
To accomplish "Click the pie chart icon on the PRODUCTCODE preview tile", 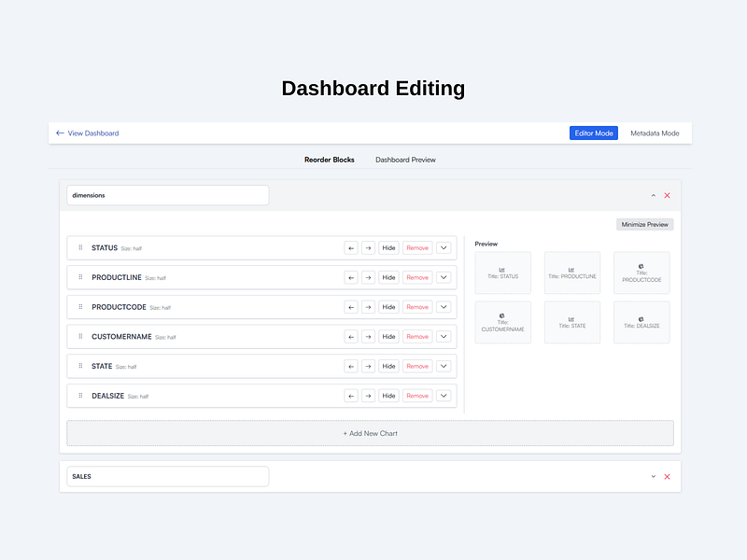I will point(641,266).
